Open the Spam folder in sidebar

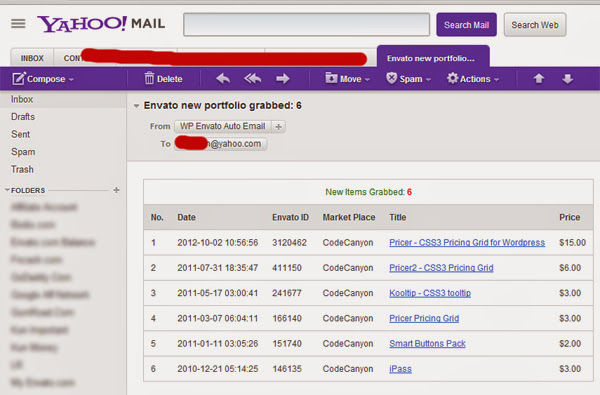pos(23,152)
